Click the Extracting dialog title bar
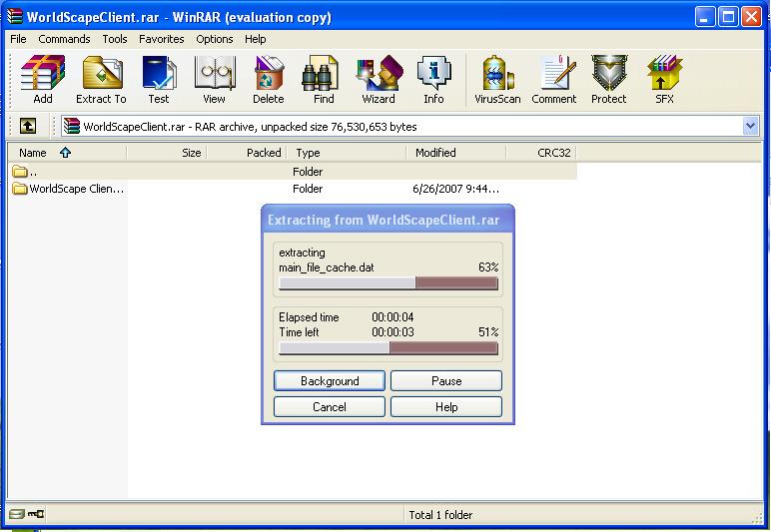The height and width of the screenshot is (532, 771). pos(387,219)
